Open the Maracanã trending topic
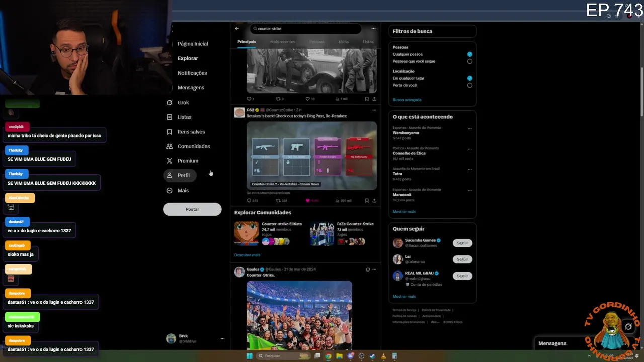The height and width of the screenshot is (362, 644). click(402, 195)
